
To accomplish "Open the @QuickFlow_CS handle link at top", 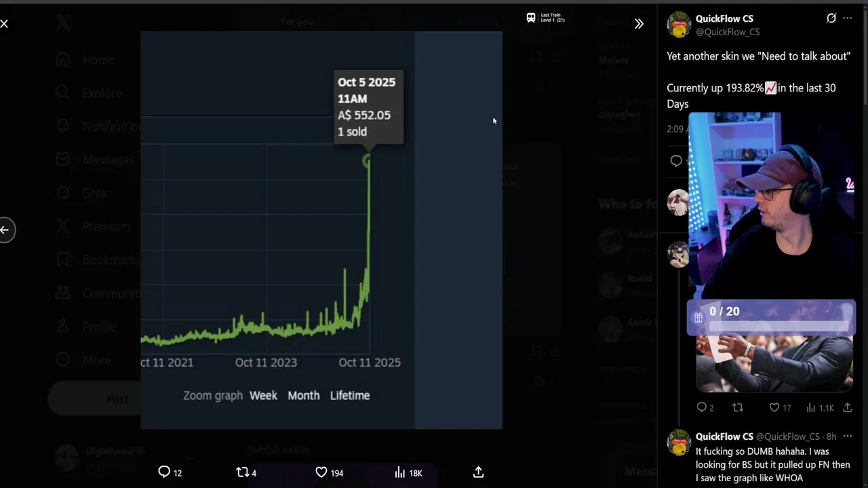I will tap(728, 32).
